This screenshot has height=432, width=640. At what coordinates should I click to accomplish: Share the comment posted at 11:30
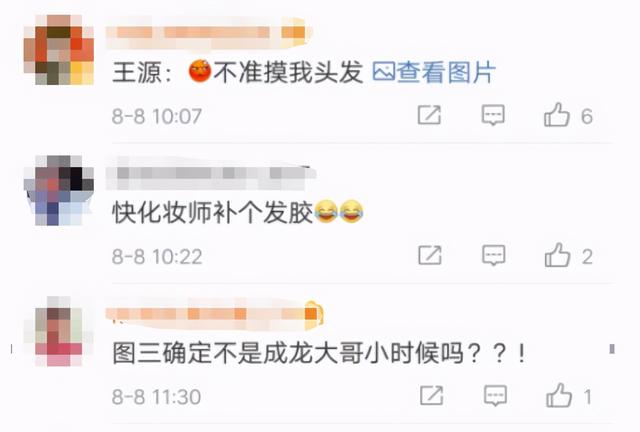point(432,395)
